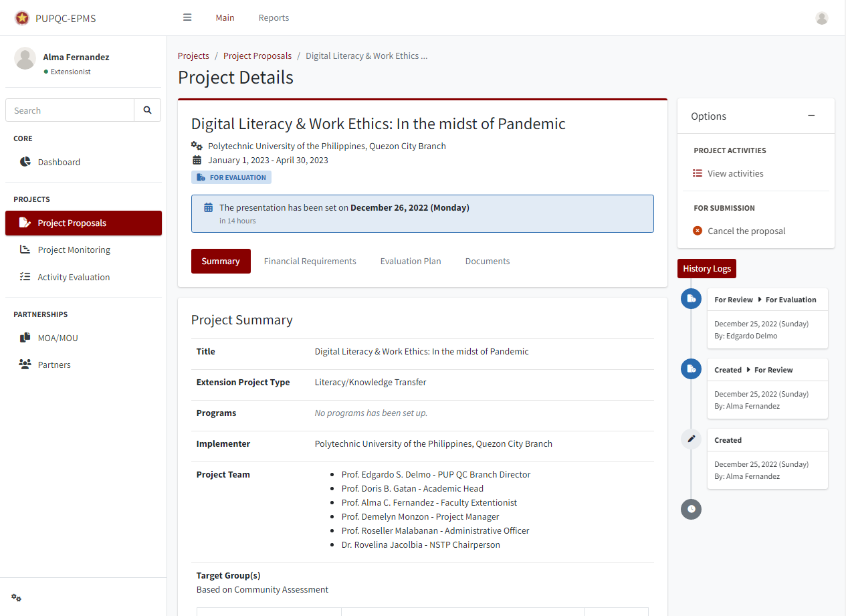The height and width of the screenshot is (616, 846).
Task: Select the Documents tab
Action: 487,261
